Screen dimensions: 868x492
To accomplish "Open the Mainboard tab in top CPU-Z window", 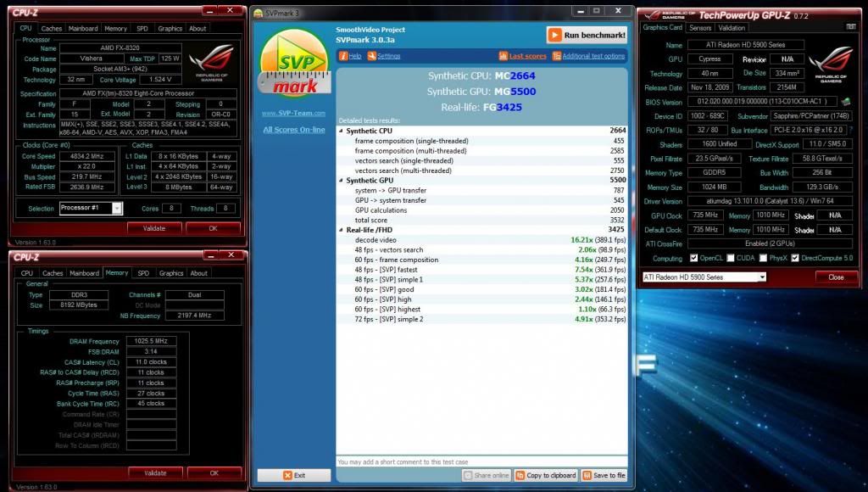I will pyautogui.click(x=83, y=28).
